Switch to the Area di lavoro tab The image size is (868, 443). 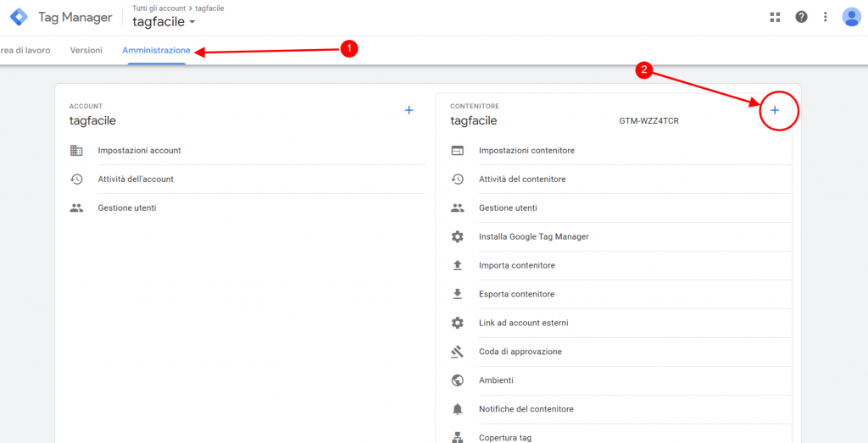pyautogui.click(x=25, y=50)
